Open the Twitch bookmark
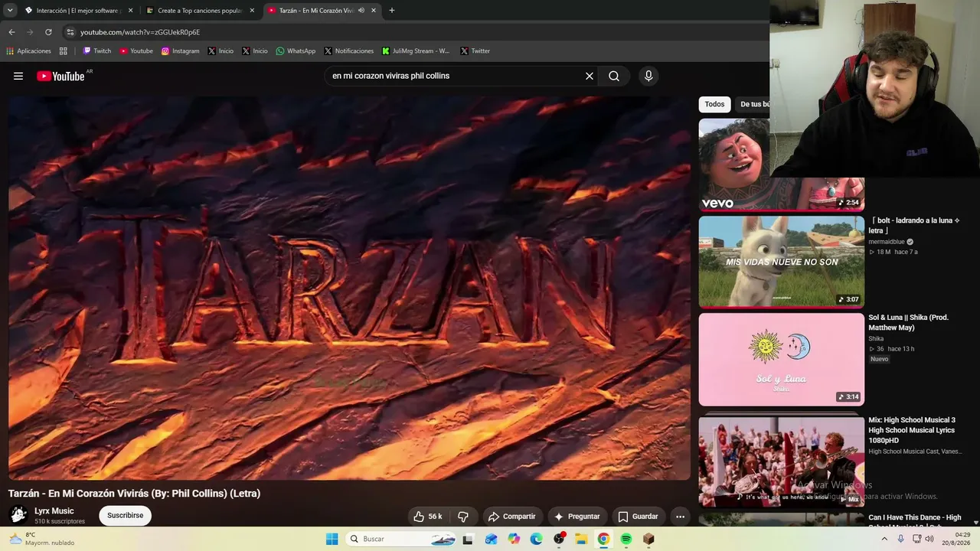This screenshot has height=551, width=980. (x=97, y=51)
